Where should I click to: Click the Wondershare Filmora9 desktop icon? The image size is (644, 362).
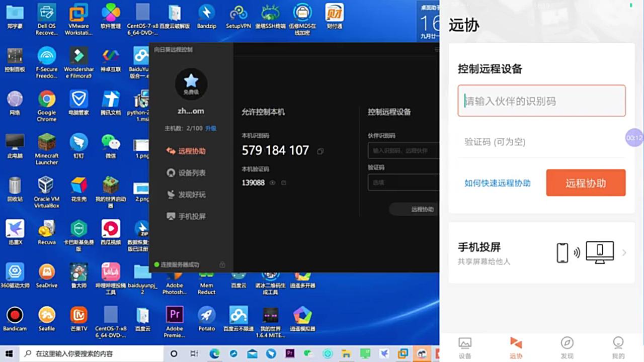78,63
